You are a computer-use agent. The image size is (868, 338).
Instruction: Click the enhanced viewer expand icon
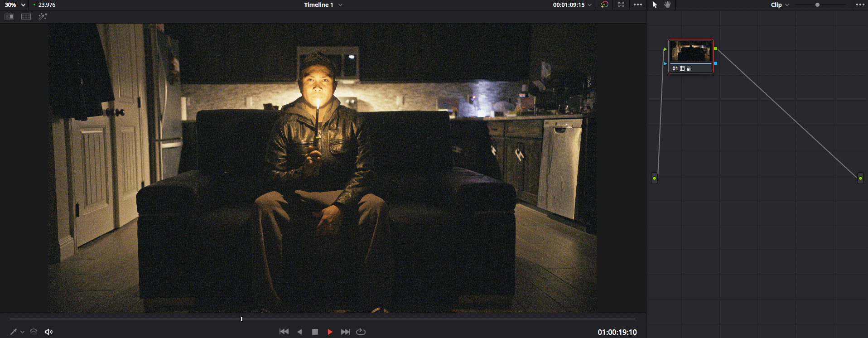621,5
